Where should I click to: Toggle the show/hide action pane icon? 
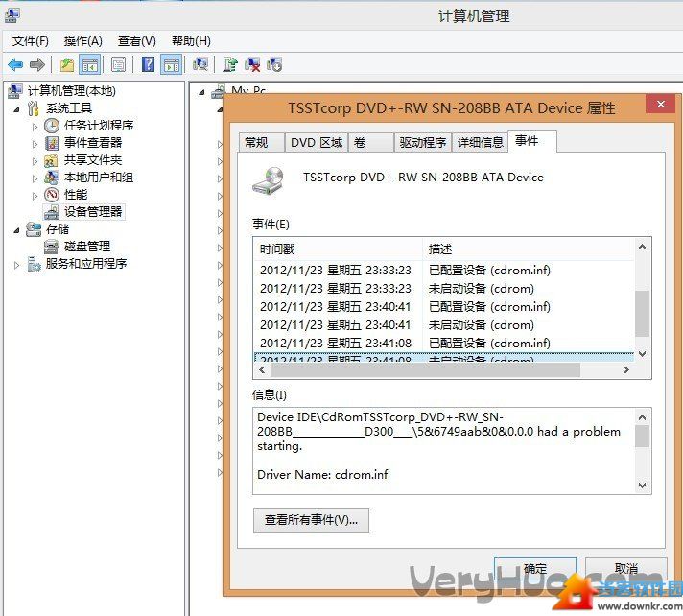coord(171,65)
